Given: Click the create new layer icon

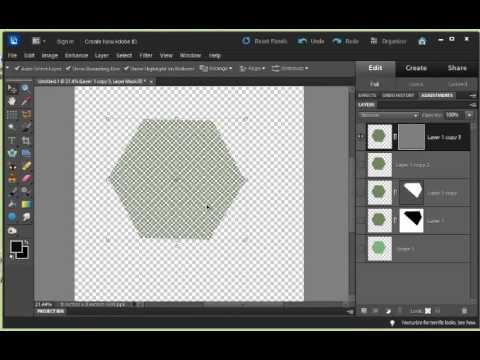Looking at the screenshot, I should tap(364, 311).
